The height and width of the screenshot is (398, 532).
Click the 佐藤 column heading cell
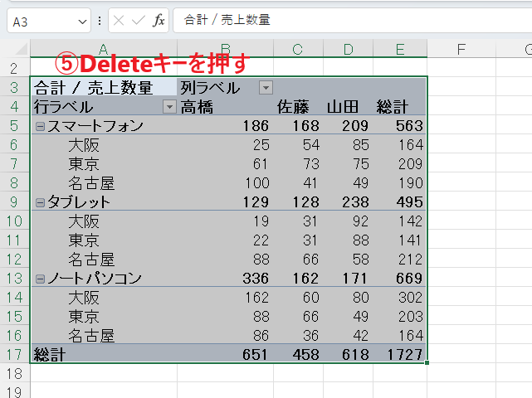[x=293, y=107]
